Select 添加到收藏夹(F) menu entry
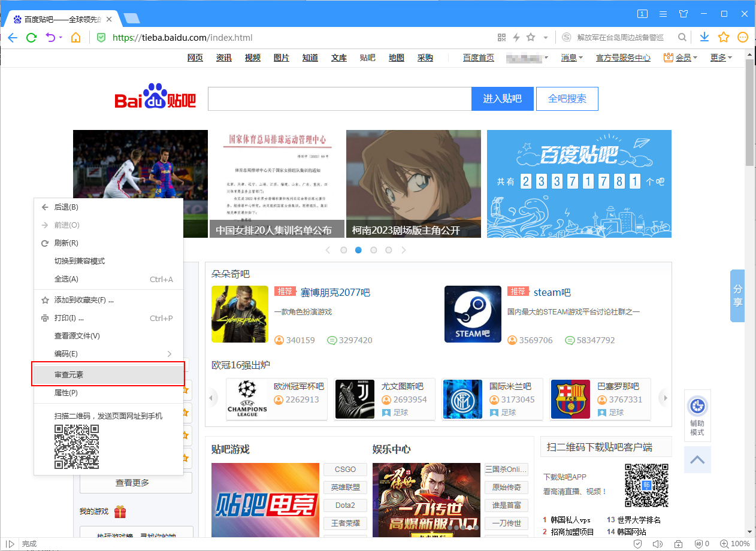The width and height of the screenshot is (756, 551). (108, 300)
